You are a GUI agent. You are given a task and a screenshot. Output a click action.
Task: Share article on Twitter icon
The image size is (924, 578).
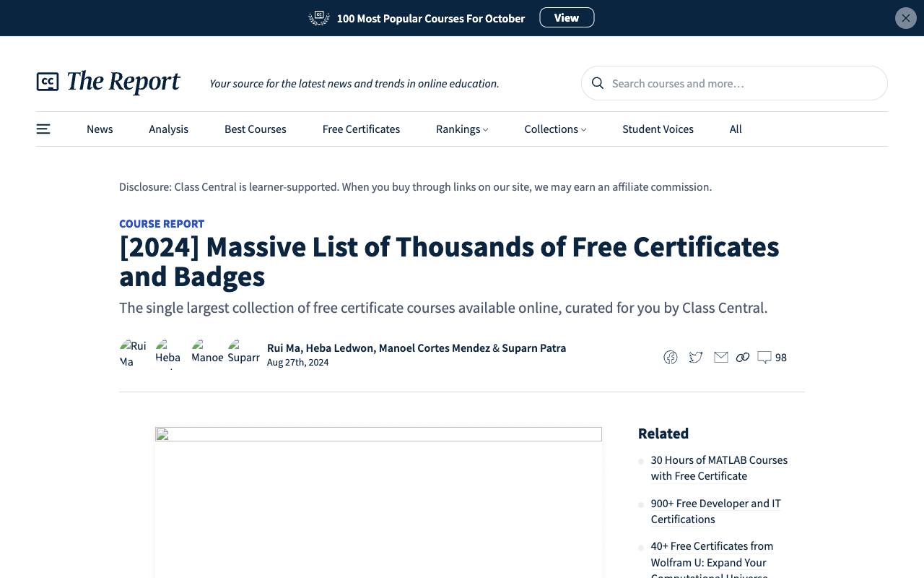(x=696, y=358)
